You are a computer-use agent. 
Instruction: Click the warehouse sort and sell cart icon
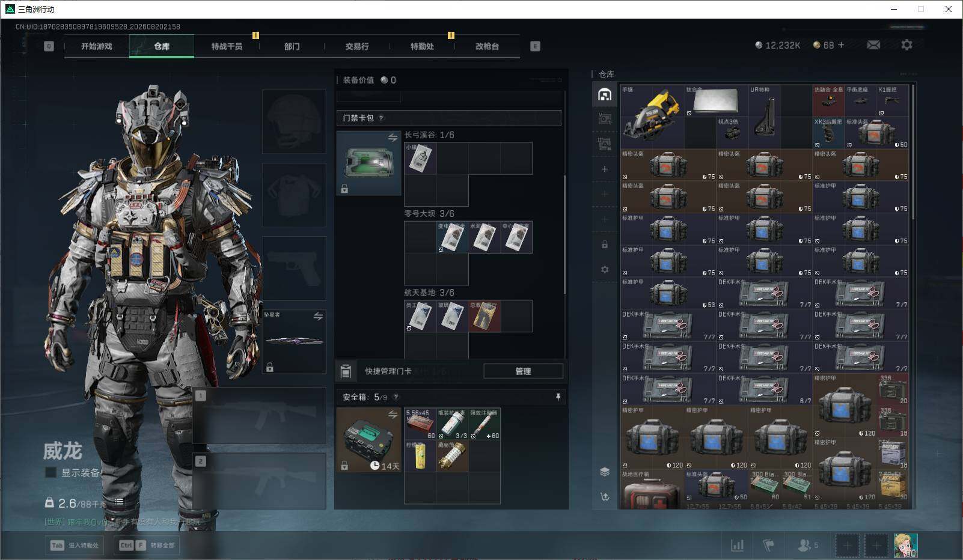pos(605,497)
